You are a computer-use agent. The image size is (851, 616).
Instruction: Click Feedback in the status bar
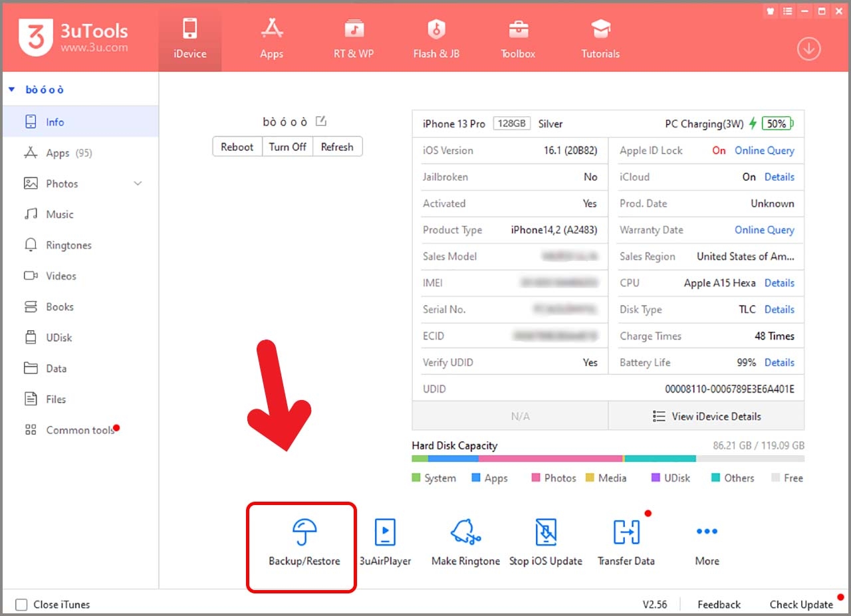pos(719,605)
